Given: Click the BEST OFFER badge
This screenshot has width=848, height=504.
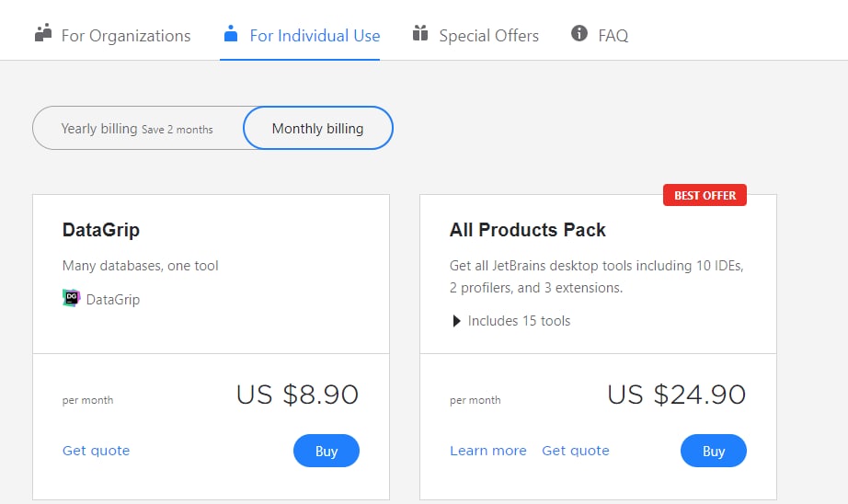Looking at the screenshot, I should pyautogui.click(x=705, y=195).
